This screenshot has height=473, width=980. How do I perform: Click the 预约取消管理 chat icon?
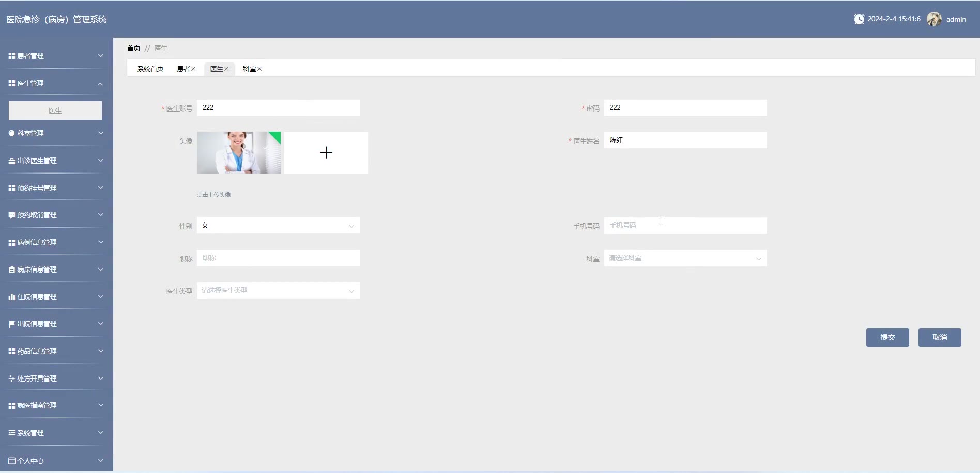[x=11, y=215]
